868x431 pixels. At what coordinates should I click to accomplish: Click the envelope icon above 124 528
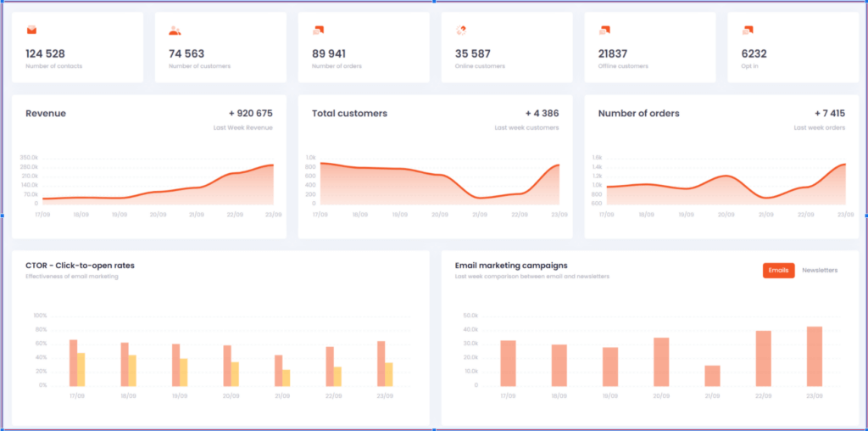[31, 31]
